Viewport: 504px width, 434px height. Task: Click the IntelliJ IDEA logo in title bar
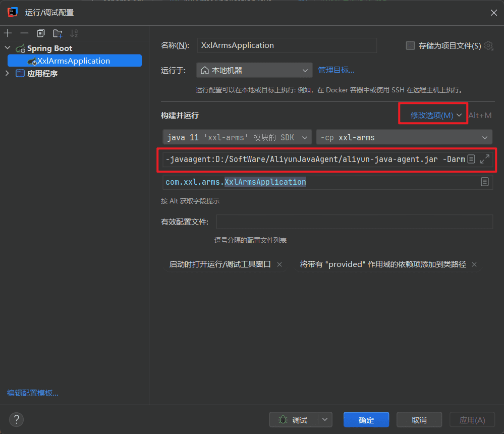[x=13, y=12]
